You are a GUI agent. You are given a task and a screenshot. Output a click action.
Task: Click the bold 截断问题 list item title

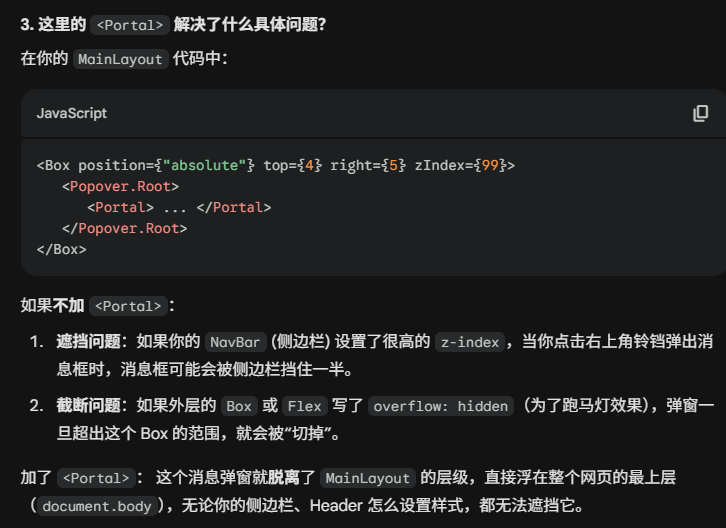click(88, 406)
